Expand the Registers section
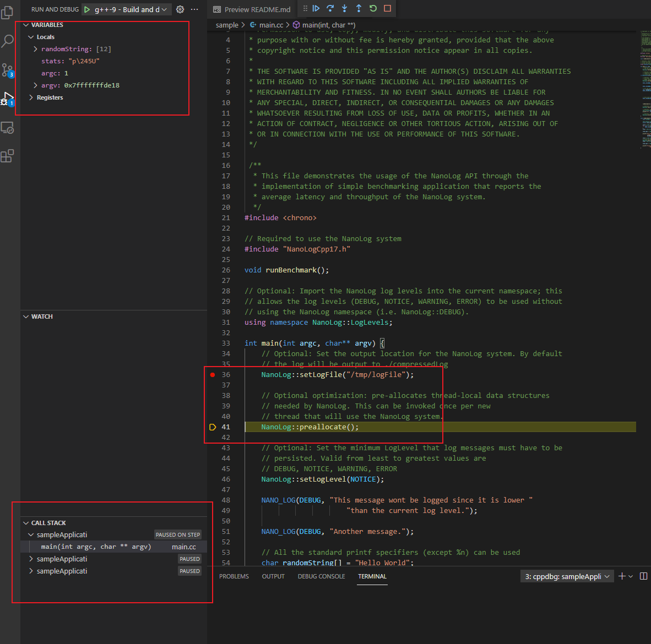651x644 pixels. point(31,97)
